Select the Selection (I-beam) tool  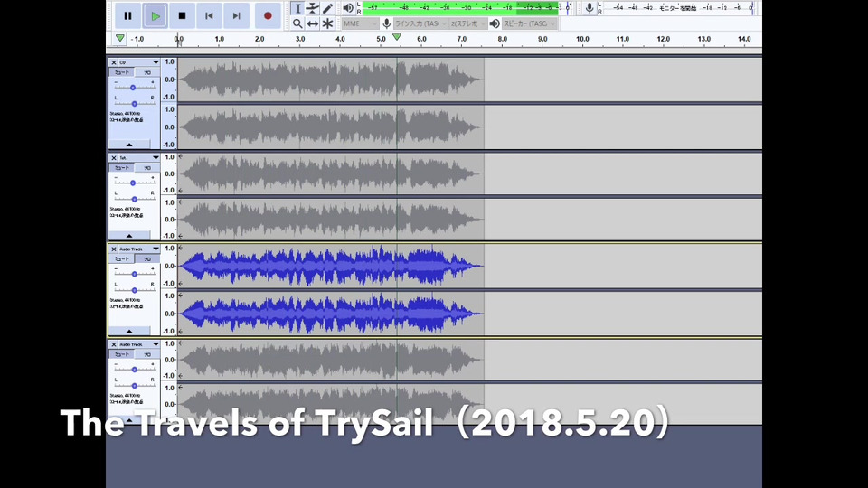coord(297,8)
